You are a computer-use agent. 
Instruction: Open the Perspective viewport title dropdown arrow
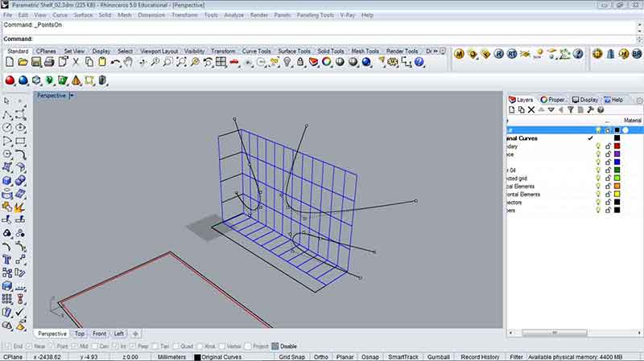pyautogui.click(x=72, y=96)
